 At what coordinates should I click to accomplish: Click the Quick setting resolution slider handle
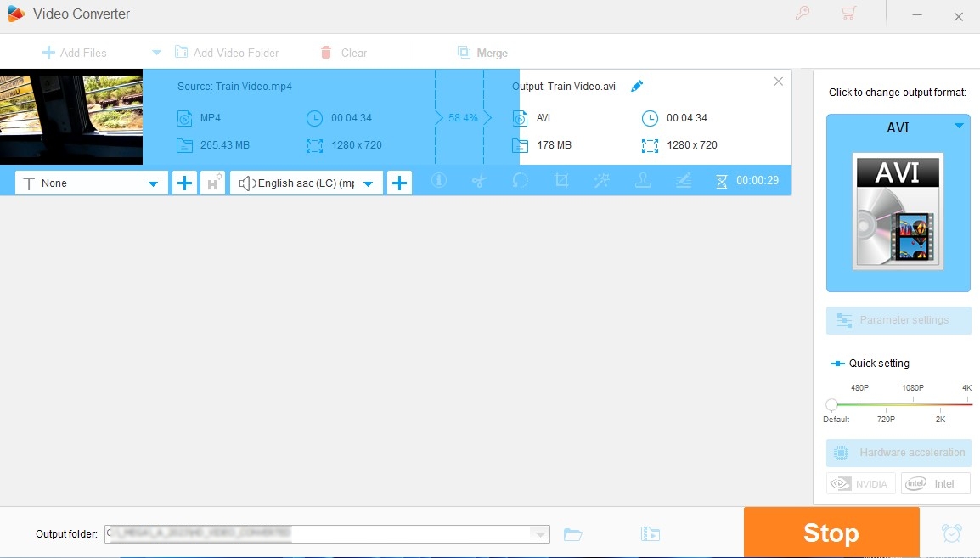click(x=831, y=405)
